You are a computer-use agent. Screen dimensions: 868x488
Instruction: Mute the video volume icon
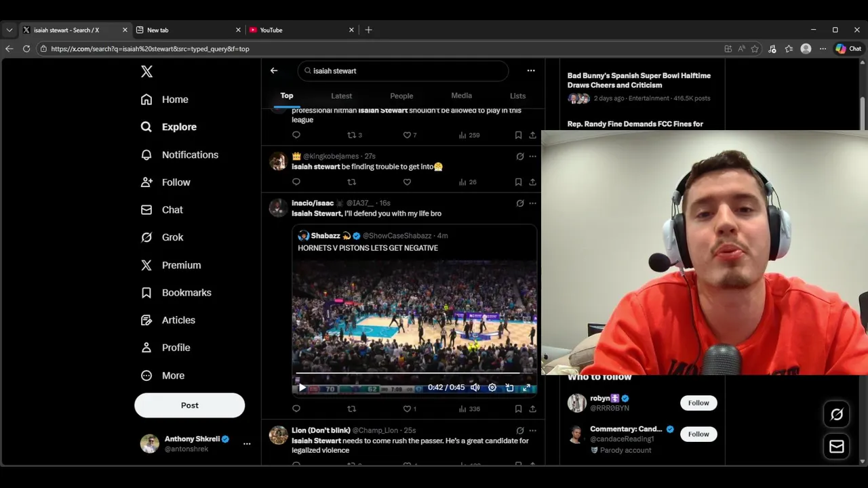(x=475, y=388)
